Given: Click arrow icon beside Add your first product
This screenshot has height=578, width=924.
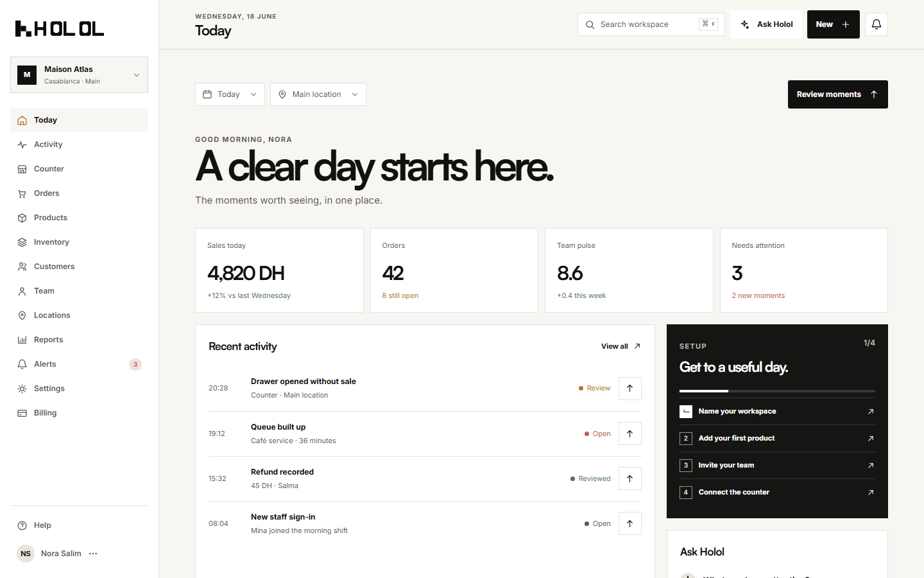Looking at the screenshot, I should click(x=871, y=439).
